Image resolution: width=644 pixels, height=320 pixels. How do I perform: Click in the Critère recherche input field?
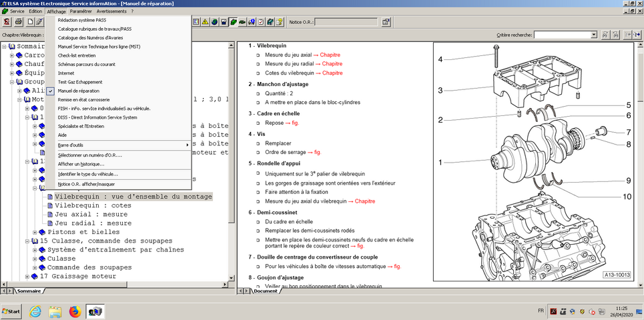562,35
